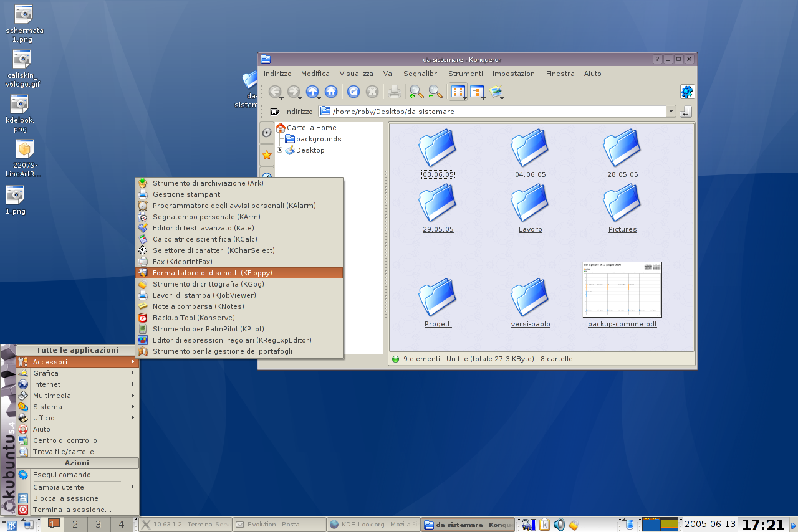Image resolution: width=798 pixels, height=532 pixels.
Task: Click the K menu button in the panel
Action: click(x=11, y=524)
